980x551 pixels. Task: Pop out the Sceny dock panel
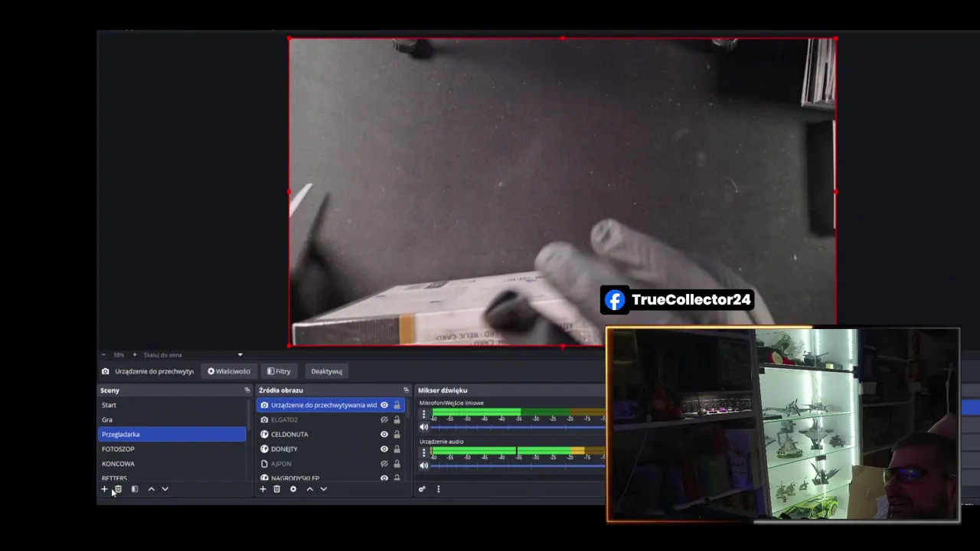(247, 390)
